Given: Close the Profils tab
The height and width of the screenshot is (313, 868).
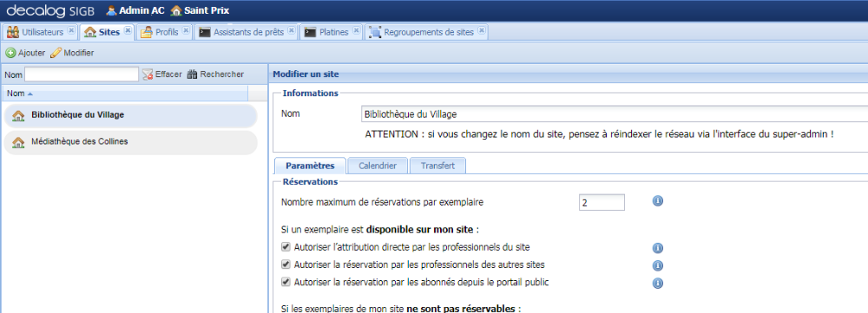Looking at the screenshot, I should click(186, 30).
